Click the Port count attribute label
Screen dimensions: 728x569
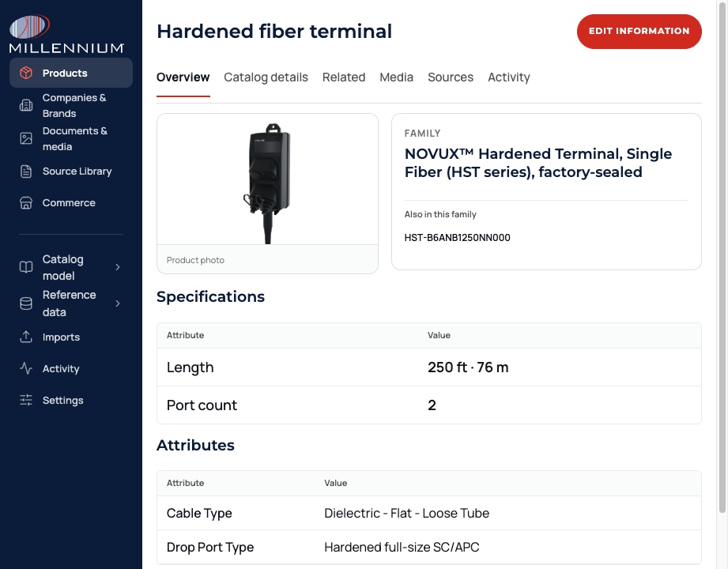click(x=202, y=405)
